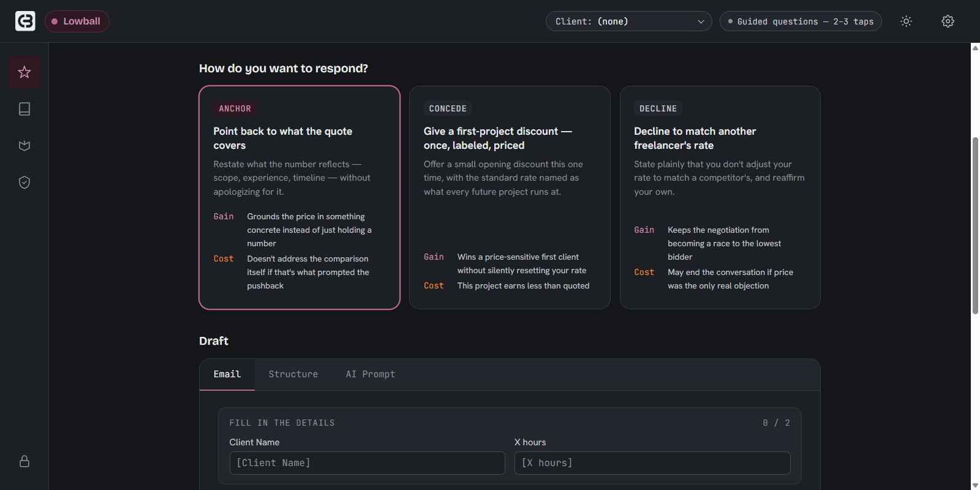The height and width of the screenshot is (490, 980).
Task: Open the book library sidebar icon
Action: tap(24, 109)
